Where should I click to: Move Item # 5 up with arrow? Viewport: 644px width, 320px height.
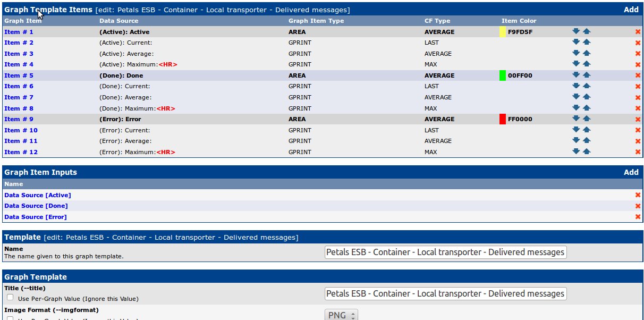(587, 75)
